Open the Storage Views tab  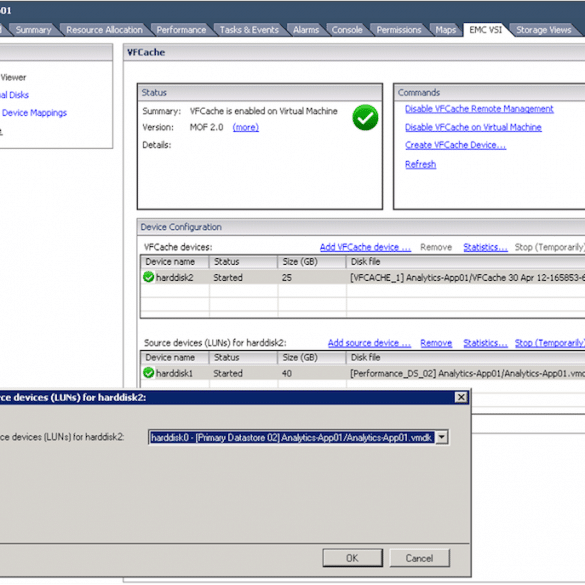pyautogui.click(x=544, y=30)
